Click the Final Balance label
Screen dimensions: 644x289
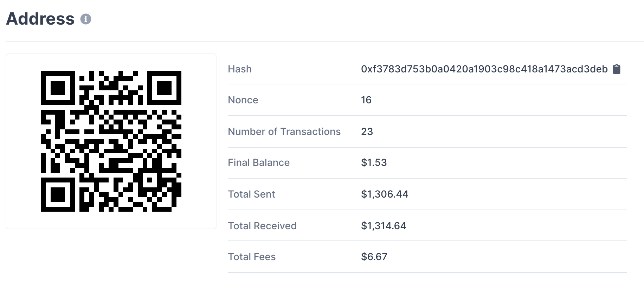[x=259, y=163]
